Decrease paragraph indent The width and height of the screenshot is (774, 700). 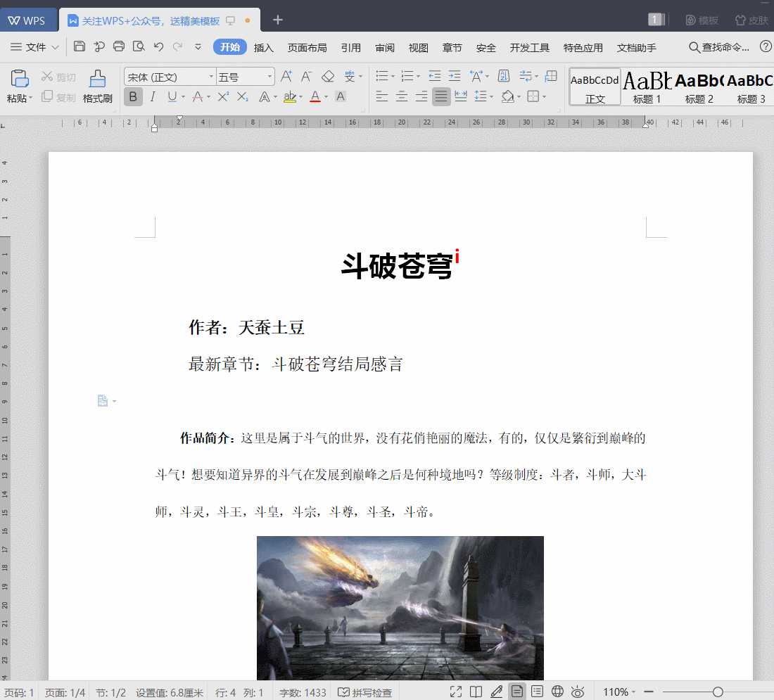[x=434, y=76]
